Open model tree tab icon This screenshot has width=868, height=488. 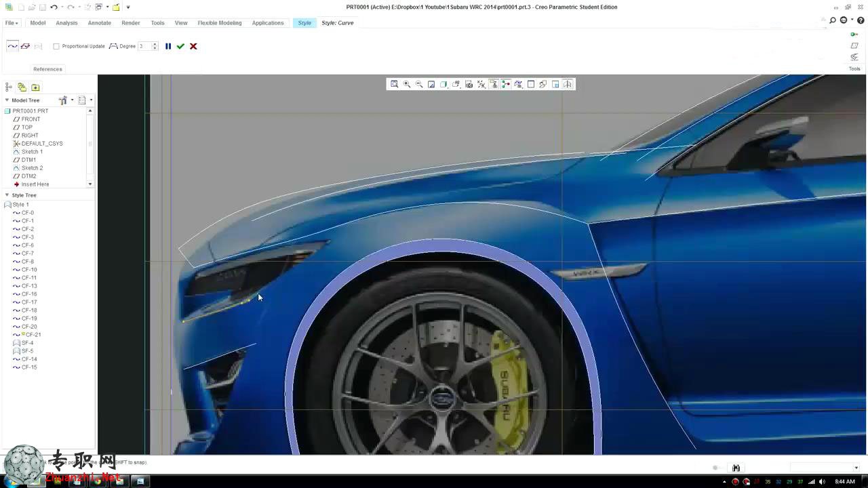pyautogui.click(x=9, y=87)
